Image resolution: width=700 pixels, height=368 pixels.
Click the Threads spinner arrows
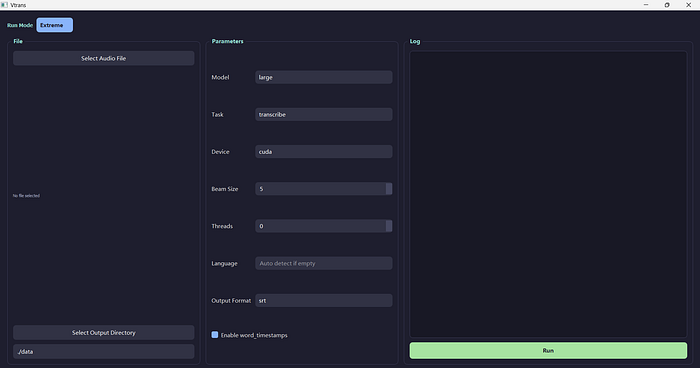coord(389,226)
